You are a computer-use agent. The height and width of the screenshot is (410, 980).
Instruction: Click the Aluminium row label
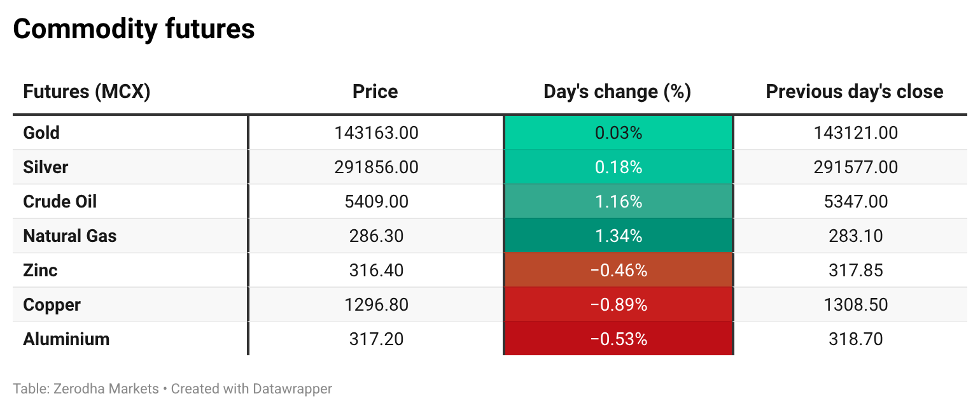[66, 339]
